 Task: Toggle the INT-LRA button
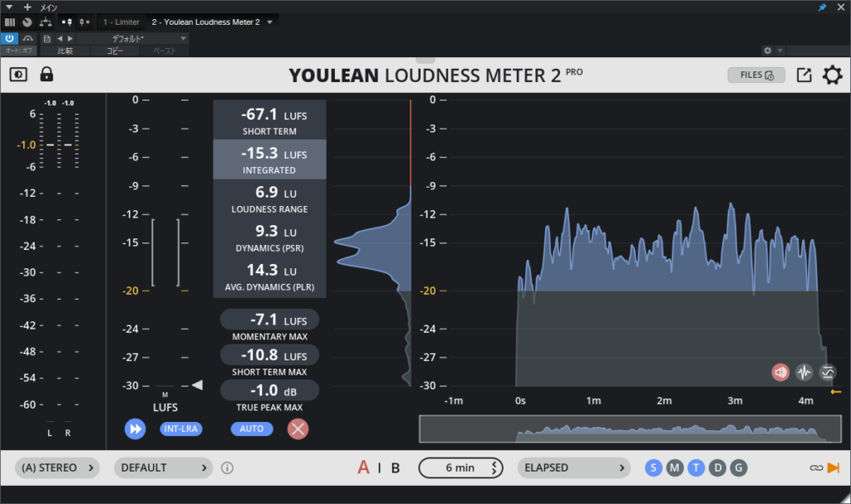180,428
